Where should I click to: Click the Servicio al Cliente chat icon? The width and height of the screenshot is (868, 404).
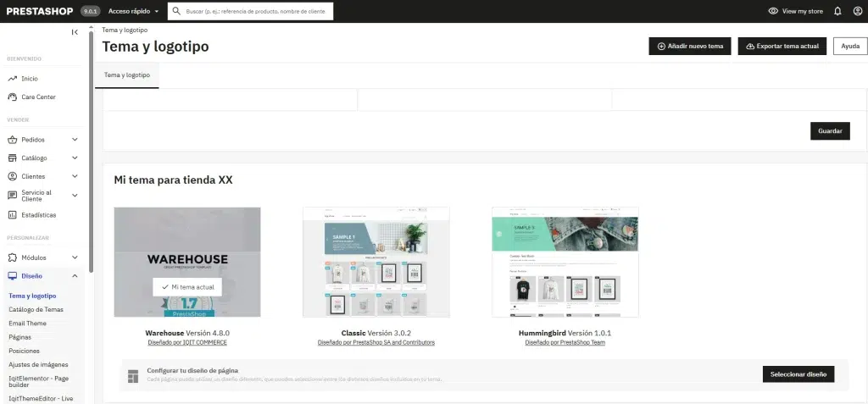coord(12,196)
